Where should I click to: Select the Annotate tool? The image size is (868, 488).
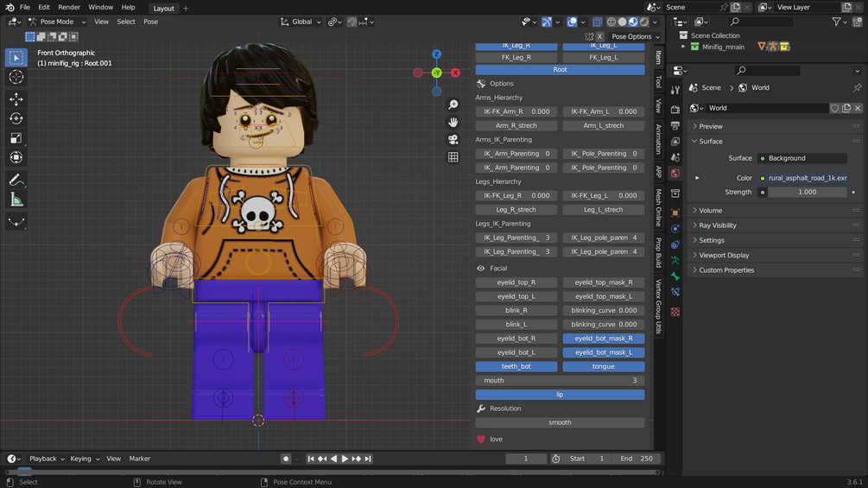pyautogui.click(x=16, y=181)
